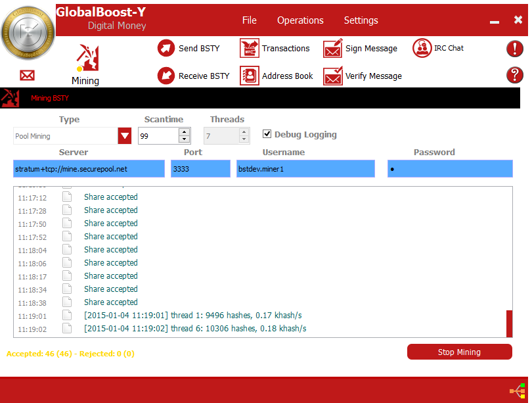Open the Address Book icon

pyautogui.click(x=250, y=76)
